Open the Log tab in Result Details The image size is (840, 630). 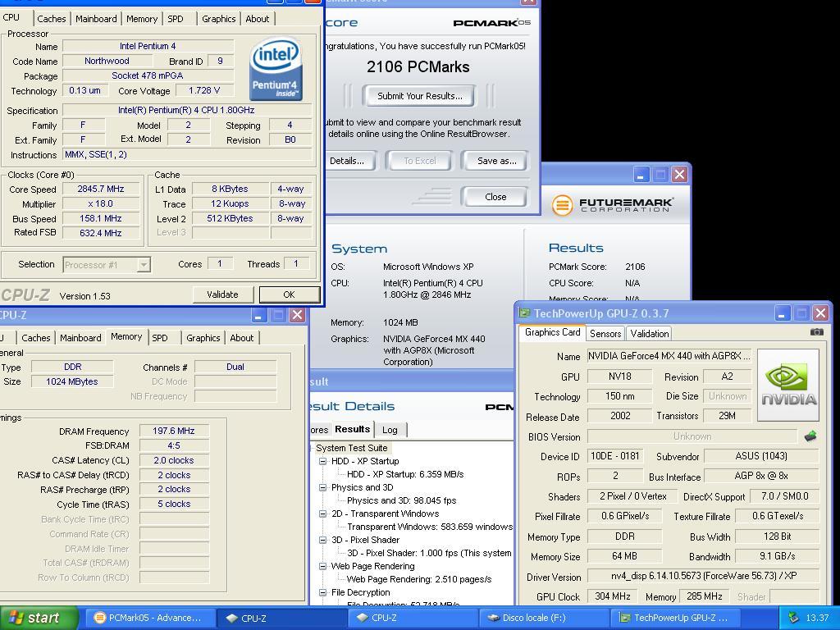point(390,430)
